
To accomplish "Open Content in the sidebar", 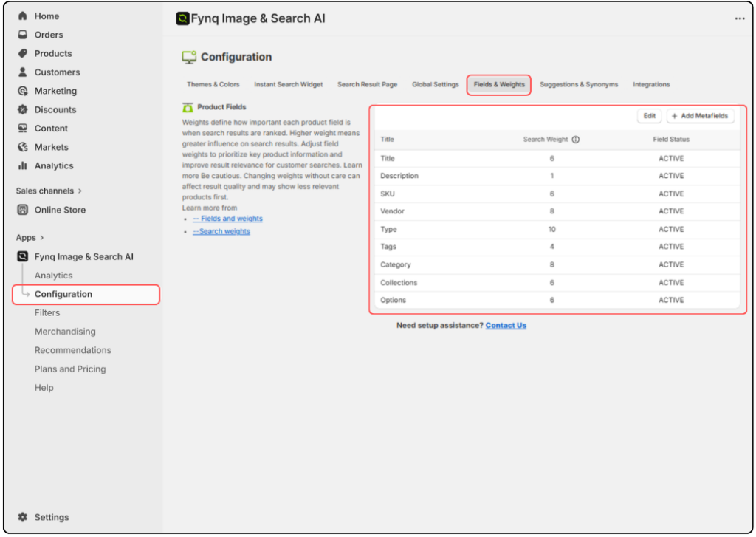I will tap(51, 129).
